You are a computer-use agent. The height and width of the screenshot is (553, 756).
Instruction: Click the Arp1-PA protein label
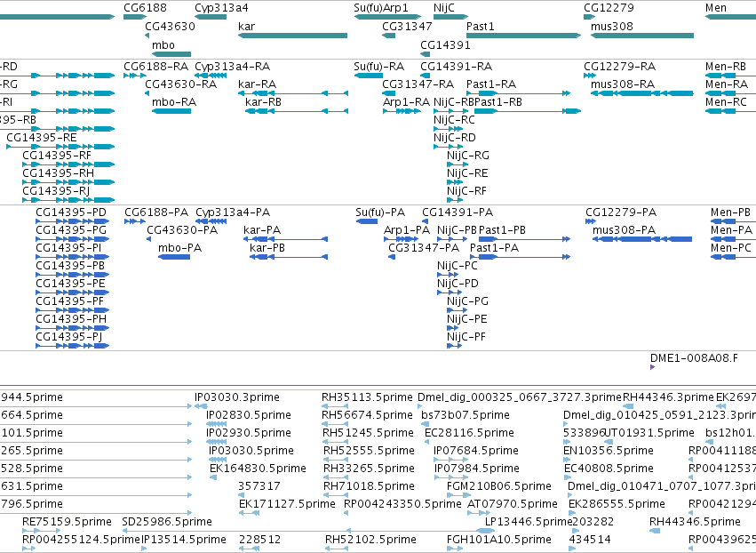tap(407, 230)
